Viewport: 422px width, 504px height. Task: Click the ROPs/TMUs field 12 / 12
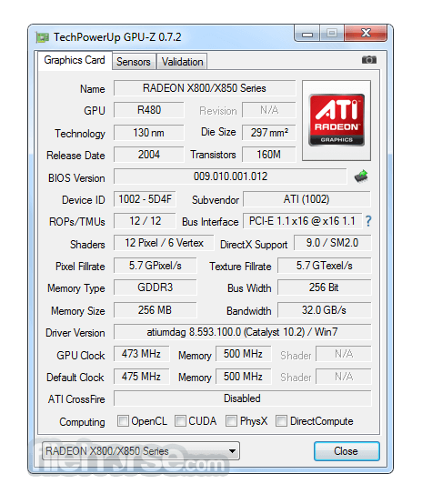[x=145, y=221]
